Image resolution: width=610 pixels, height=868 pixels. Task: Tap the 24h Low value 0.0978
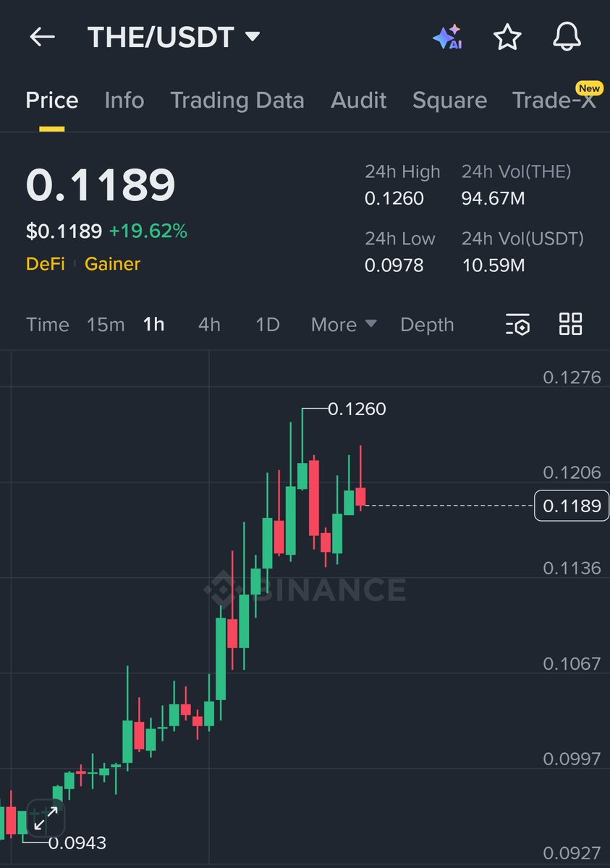394,265
